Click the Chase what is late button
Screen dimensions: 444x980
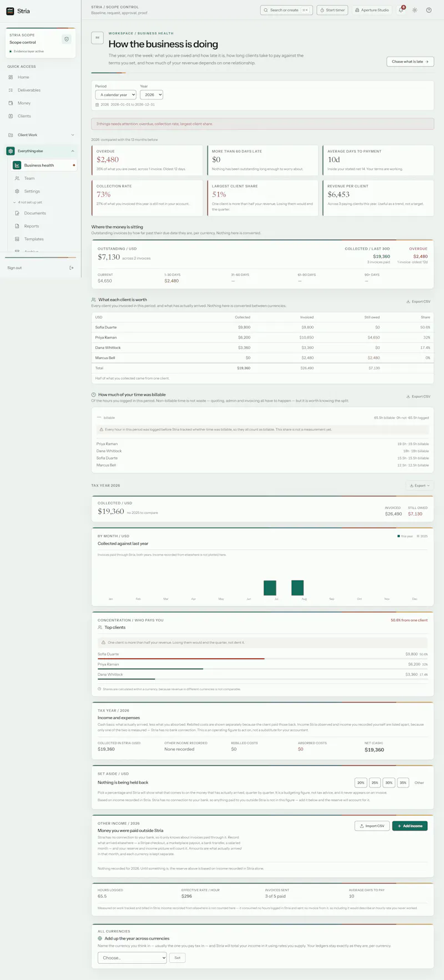pyautogui.click(x=410, y=62)
